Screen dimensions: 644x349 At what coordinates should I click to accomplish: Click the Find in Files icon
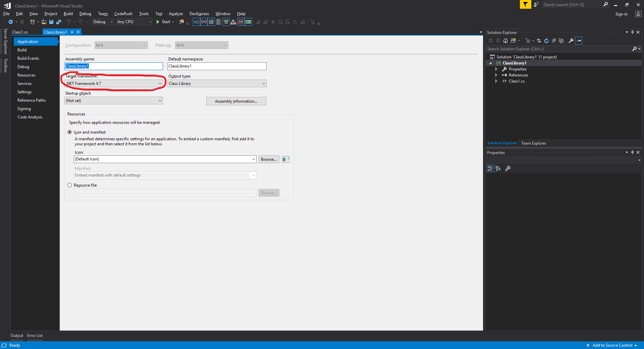(181, 22)
